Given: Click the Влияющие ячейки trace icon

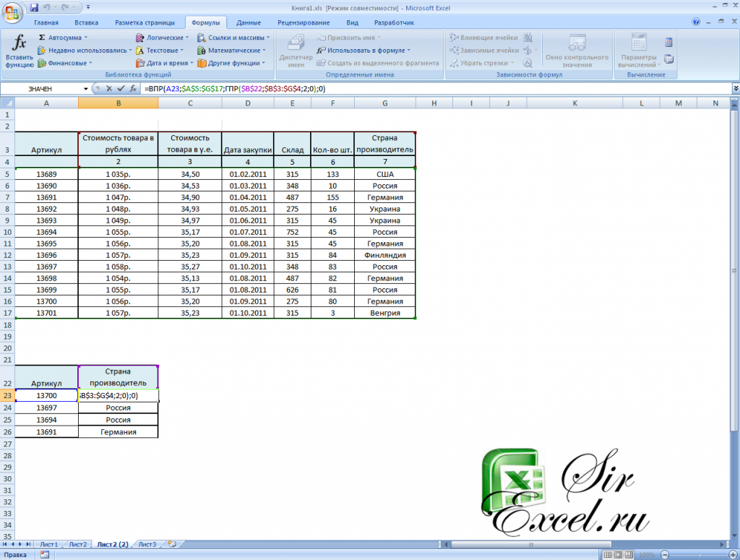Looking at the screenshot, I should point(453,37).
